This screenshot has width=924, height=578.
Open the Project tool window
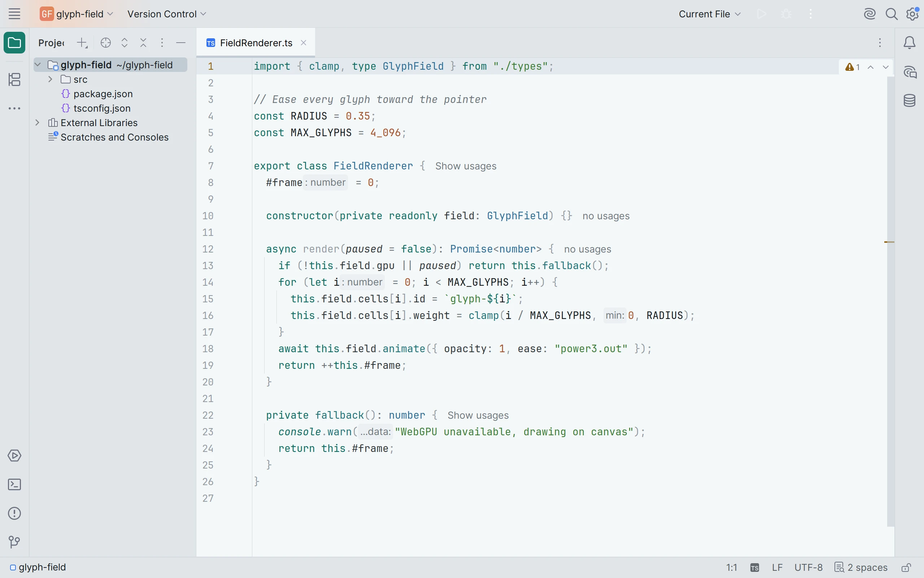14,43
